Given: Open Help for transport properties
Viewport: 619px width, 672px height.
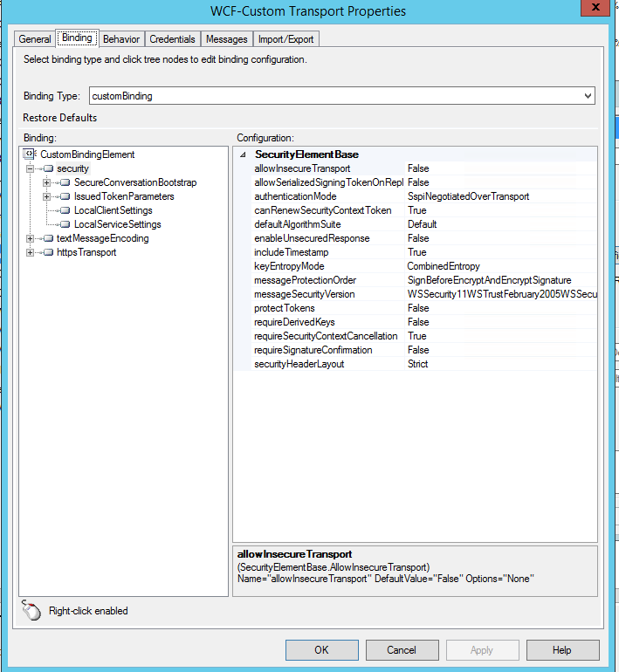Looking at the screenshot, I should [562, 650].
